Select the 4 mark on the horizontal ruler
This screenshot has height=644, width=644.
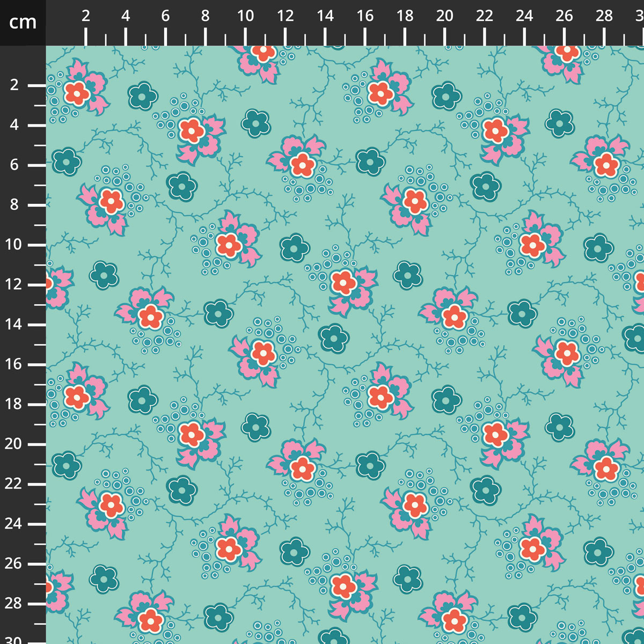click(126, 16)
